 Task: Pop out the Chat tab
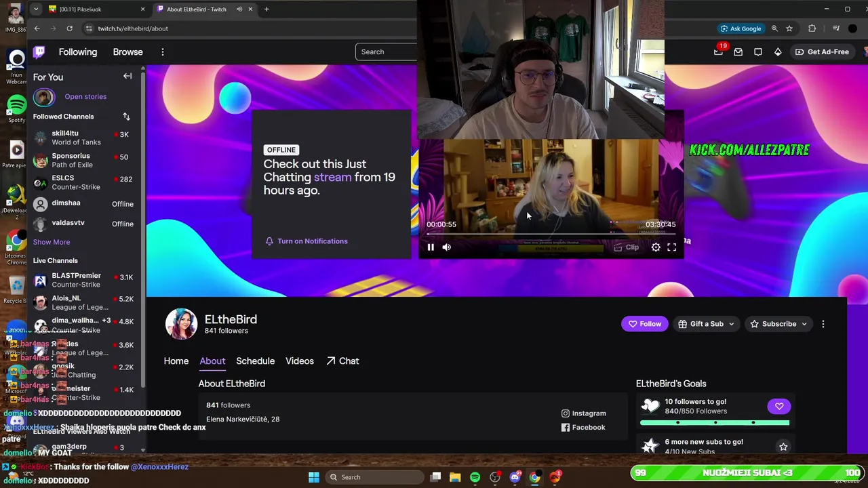[x=342, y=361]
